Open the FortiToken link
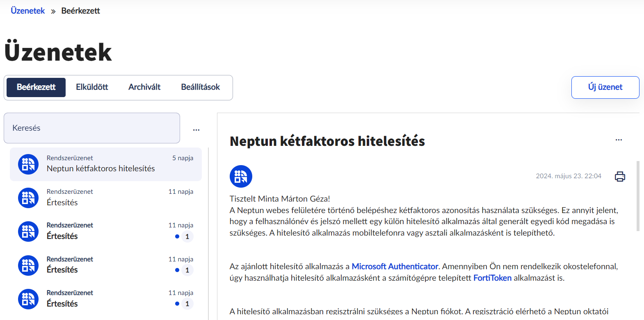Image resolution: width=644 pixels, height=320 pixels. click(x=492, y=278)
